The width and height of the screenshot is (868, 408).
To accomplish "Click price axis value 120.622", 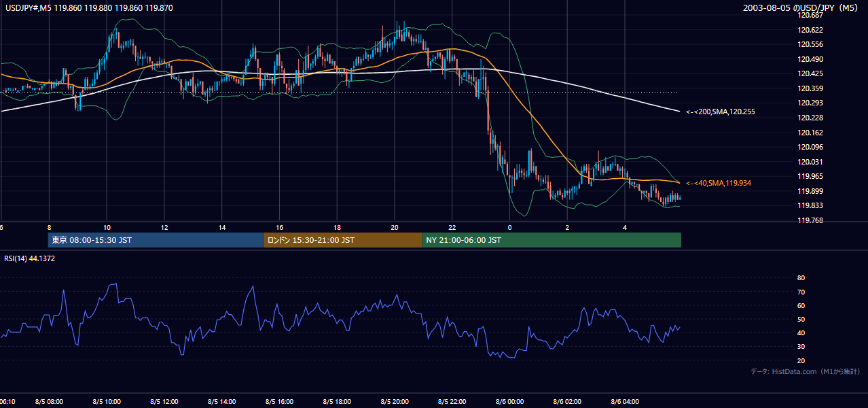I will (812, 30).
